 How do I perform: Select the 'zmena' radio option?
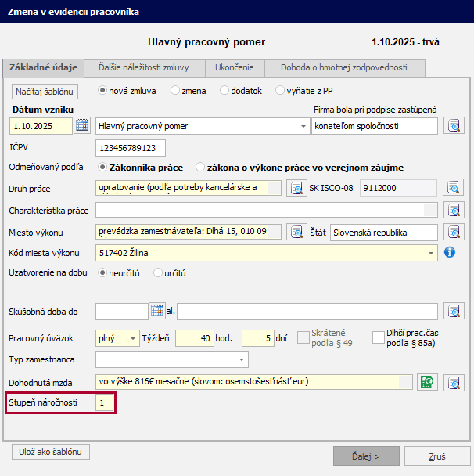click(175, 91)
